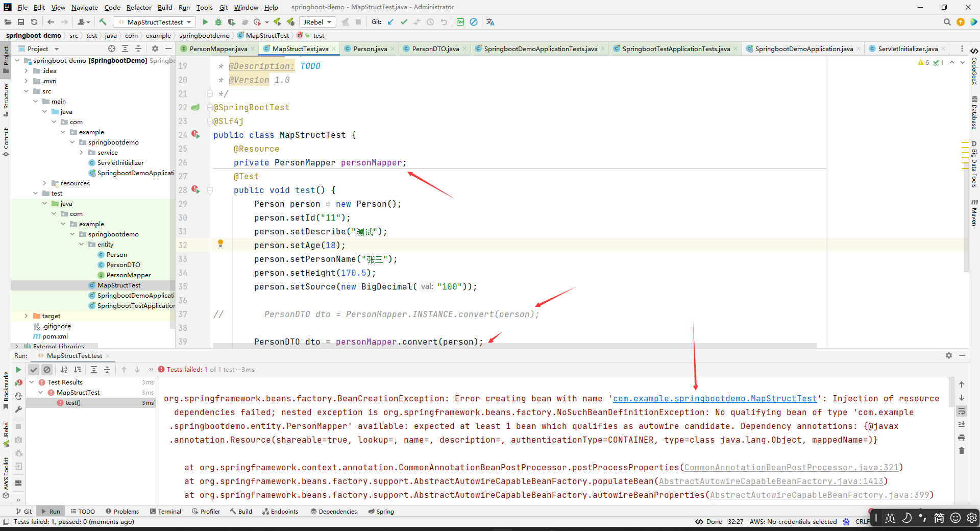Update project using the blue Git arrow icon
This screenshot has height=531, width=980.
[x=390, y=22]
